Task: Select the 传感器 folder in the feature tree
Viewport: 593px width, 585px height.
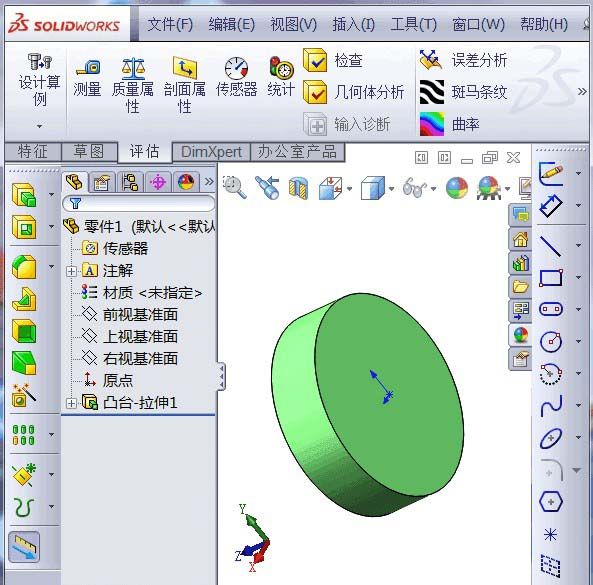Action: point(115,248)
